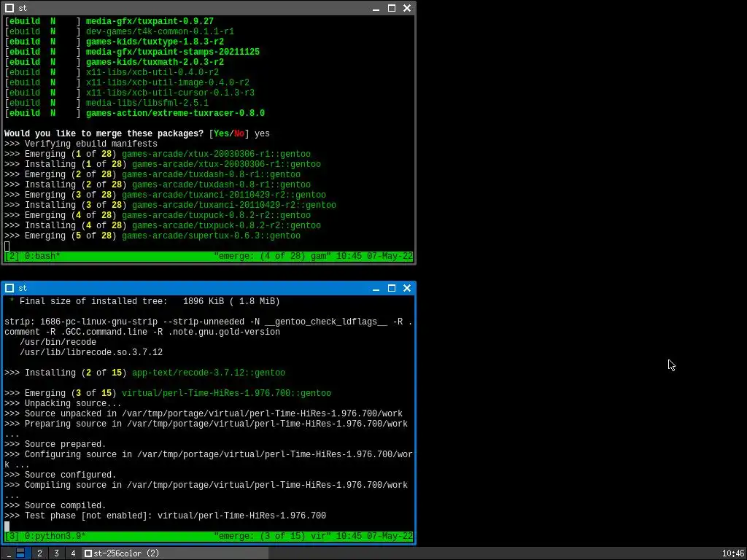Click top window title bar text 'st'

coord(23,8)
